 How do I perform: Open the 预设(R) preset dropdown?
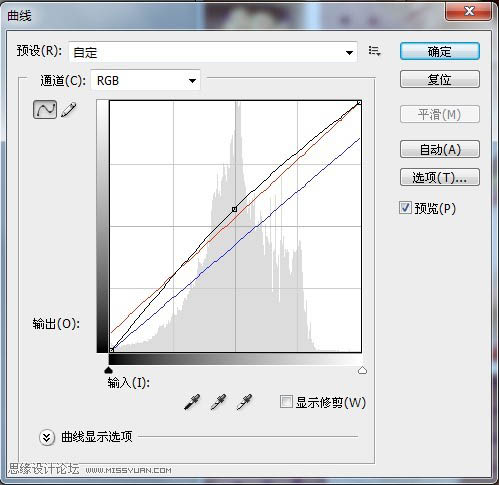coord(213,52)
